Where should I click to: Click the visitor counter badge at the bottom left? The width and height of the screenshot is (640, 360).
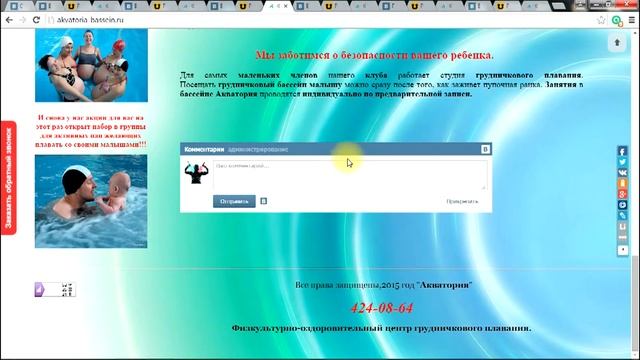[x=55, y=289]
